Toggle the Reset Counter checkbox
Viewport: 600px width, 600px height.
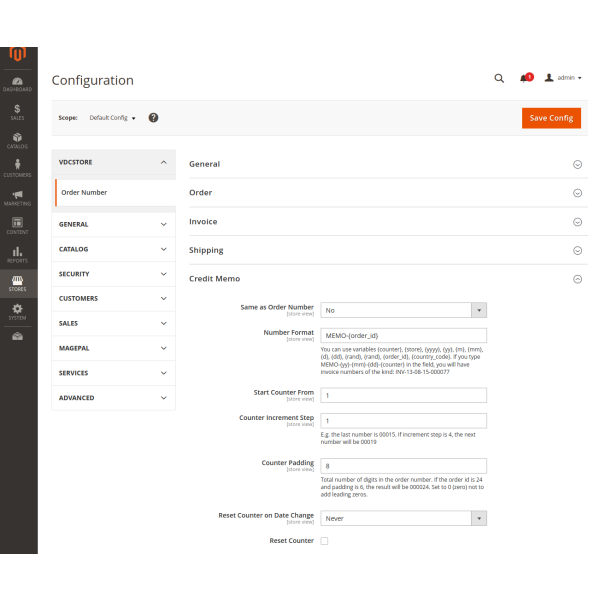(324, 541)
